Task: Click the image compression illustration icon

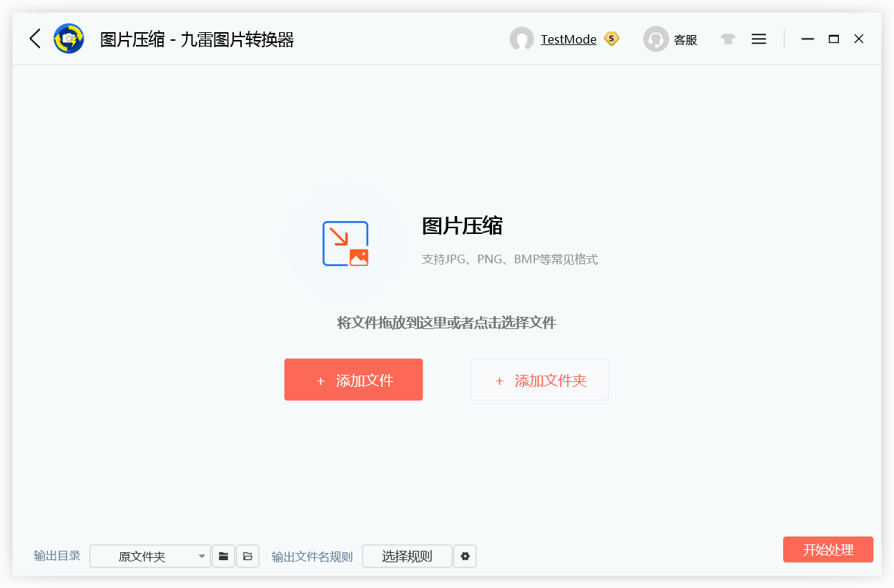Action: (345, 244)
